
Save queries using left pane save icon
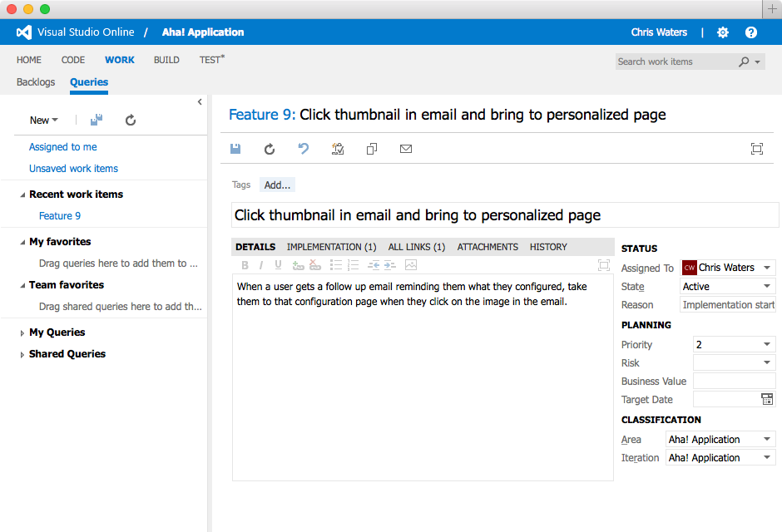(97, 120)
